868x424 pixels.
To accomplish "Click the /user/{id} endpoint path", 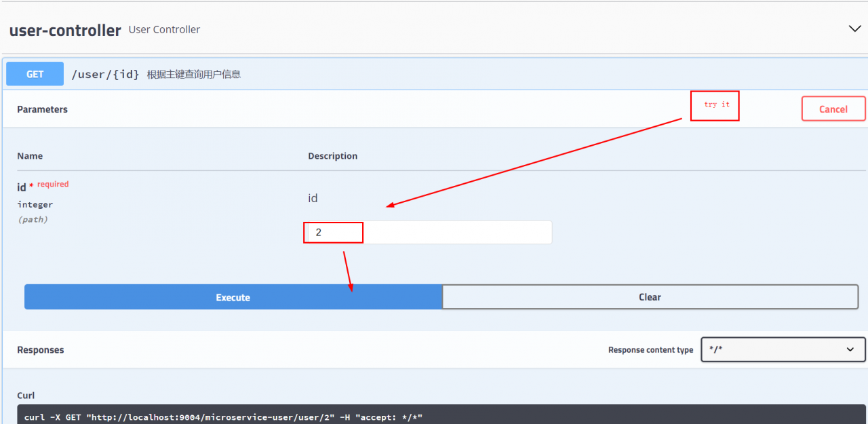I will point(105,75).
